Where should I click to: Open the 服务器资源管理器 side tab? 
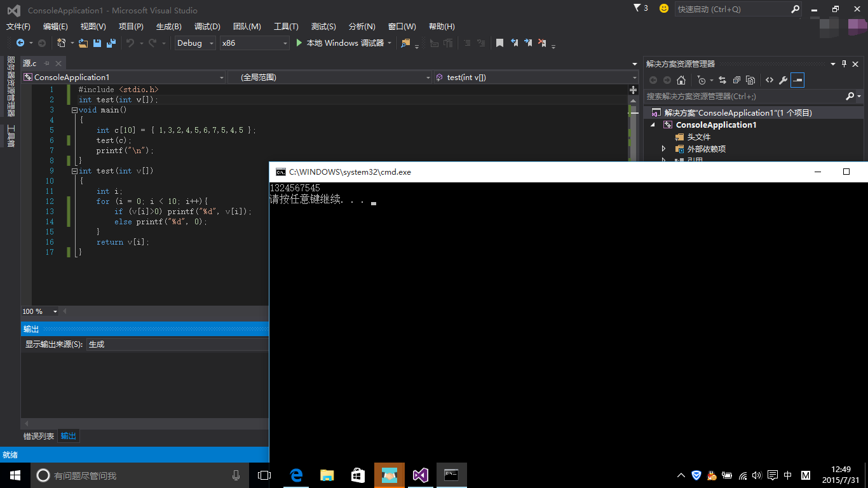click(11, 86)
